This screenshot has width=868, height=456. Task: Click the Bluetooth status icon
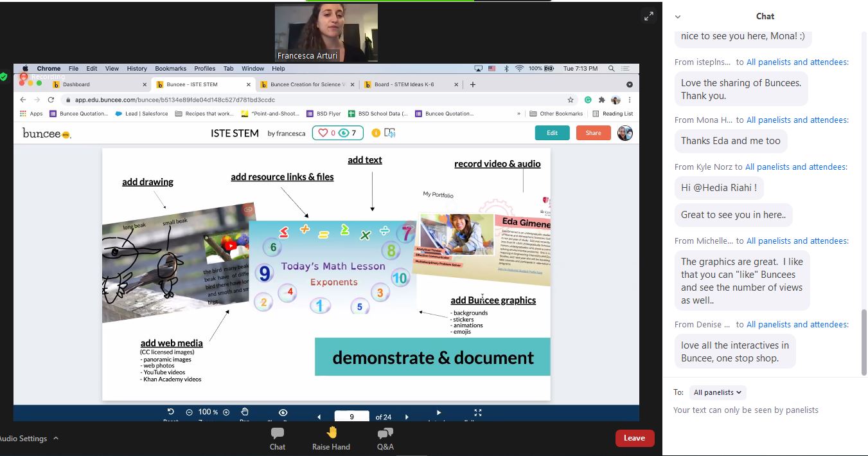click(506, 68)
